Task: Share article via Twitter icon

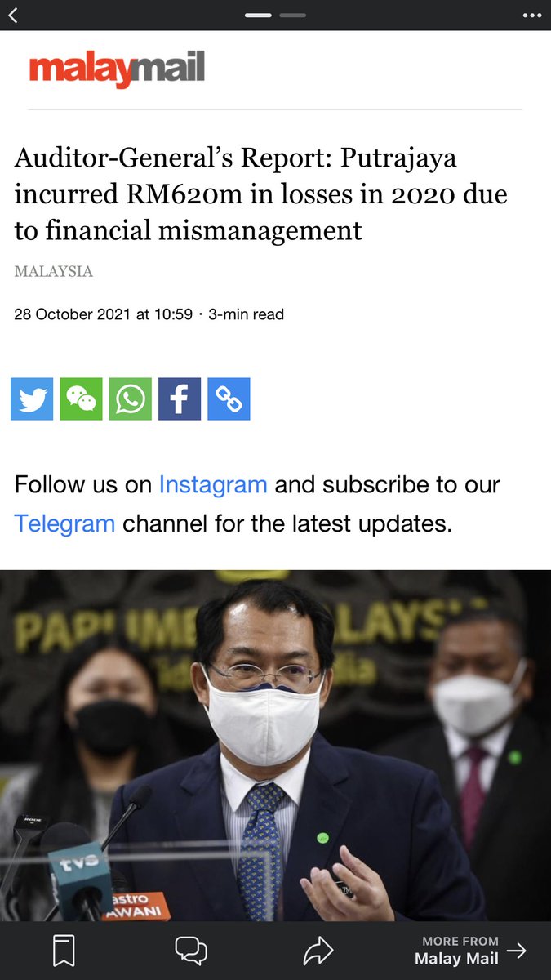Action: (x=32, y=399)
